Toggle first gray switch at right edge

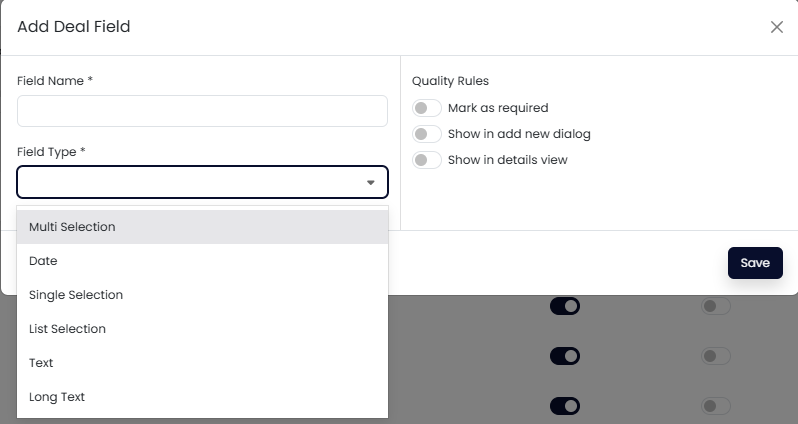click(716, 306)
